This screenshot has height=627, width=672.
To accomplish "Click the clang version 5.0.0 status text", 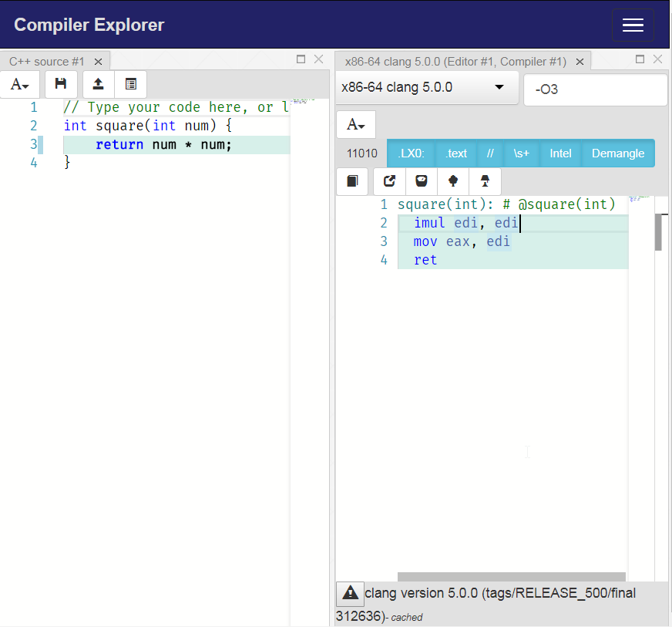I will [486, 605].
